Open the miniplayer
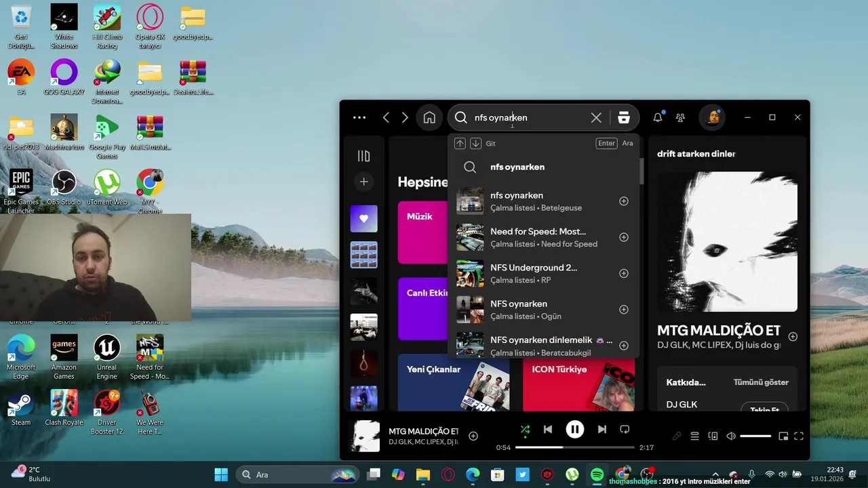Screen dimensions: 868x488 [783, 436]
